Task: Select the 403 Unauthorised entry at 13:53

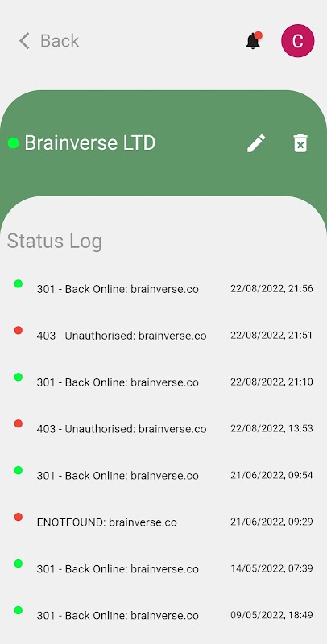Action: [x=163, y=429]
